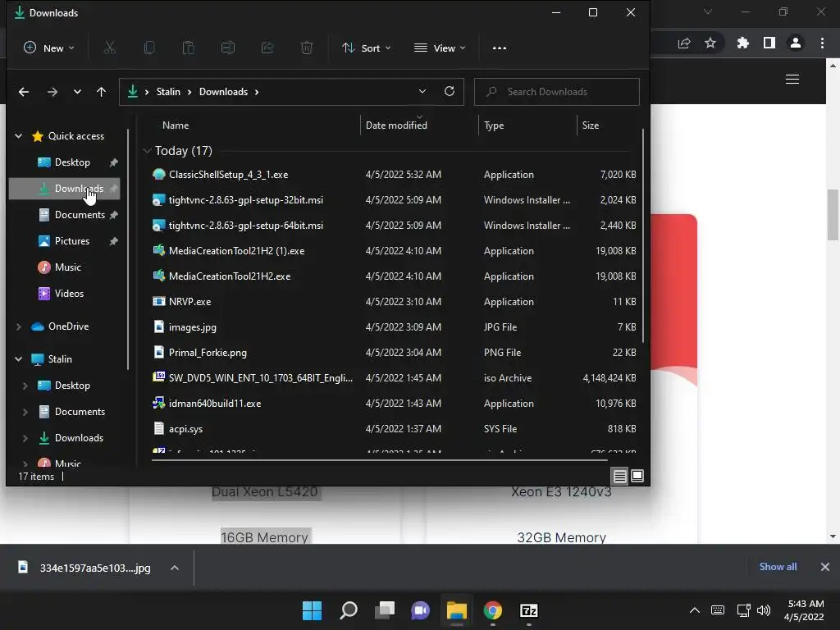
Task: Expand Documents under Stalin
Action: (x=25, y=412)
